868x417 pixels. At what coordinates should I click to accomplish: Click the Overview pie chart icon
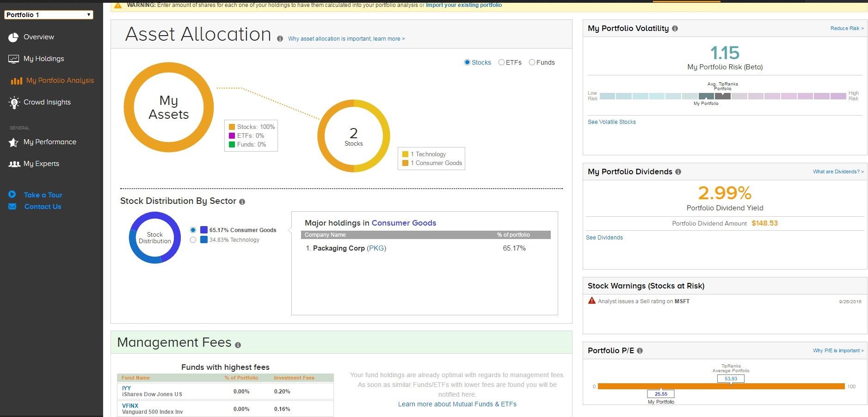[x=13, y=37]
